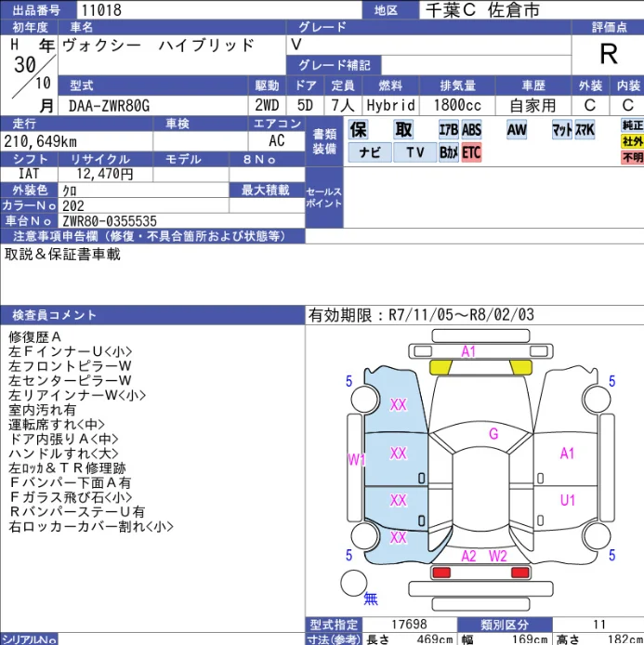Select the TV equipment badge
The height and width of the screenshot is (645, 644).
coord(414,152)
